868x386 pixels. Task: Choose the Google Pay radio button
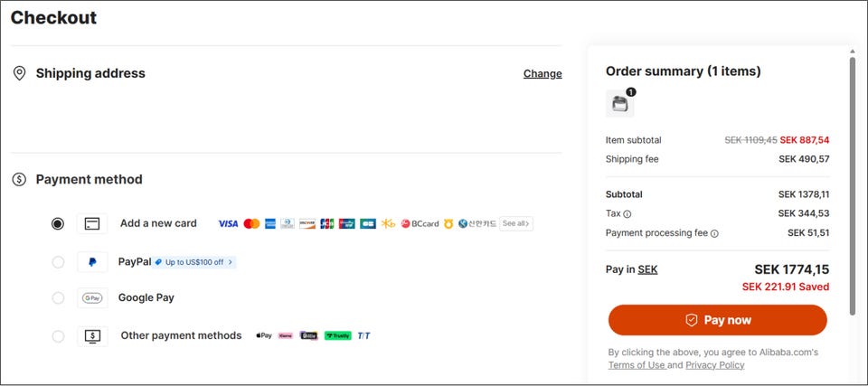(58, 298)
